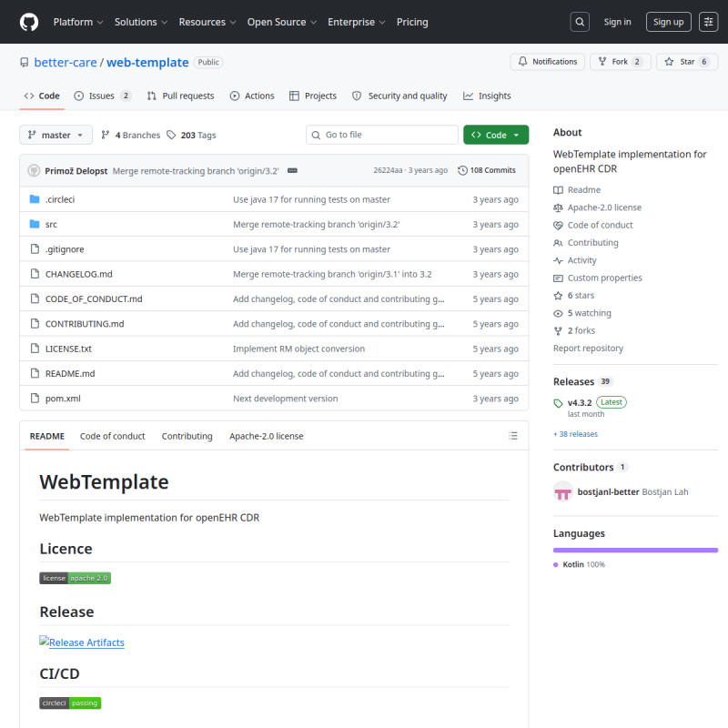Open the better-care owner link

(x=66, y=62)
